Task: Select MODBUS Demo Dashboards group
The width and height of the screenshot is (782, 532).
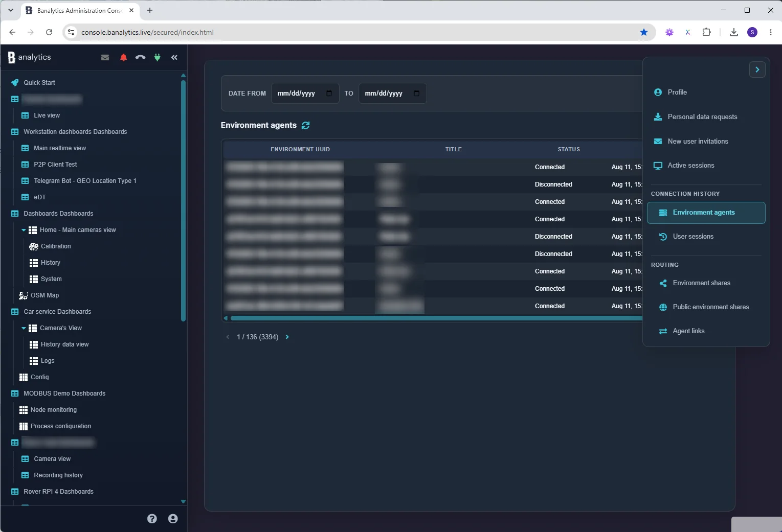Action: pos(64,394)
